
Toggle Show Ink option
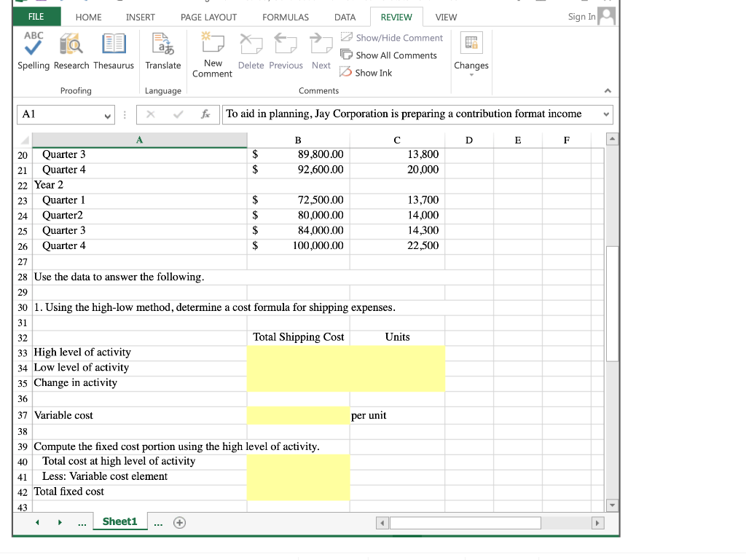click(x=366, y=73)
